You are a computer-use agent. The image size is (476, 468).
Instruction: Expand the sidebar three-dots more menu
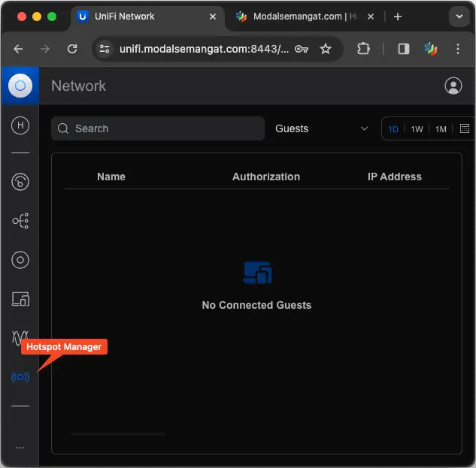(x=20, y=447)
